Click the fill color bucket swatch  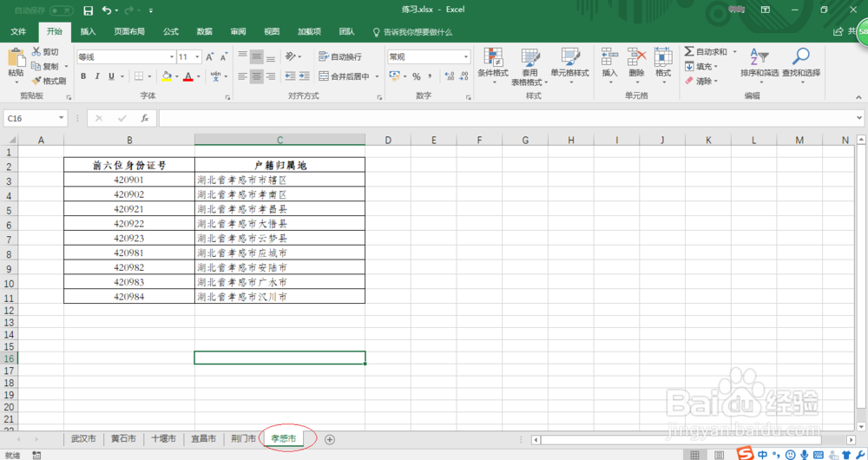167,76
